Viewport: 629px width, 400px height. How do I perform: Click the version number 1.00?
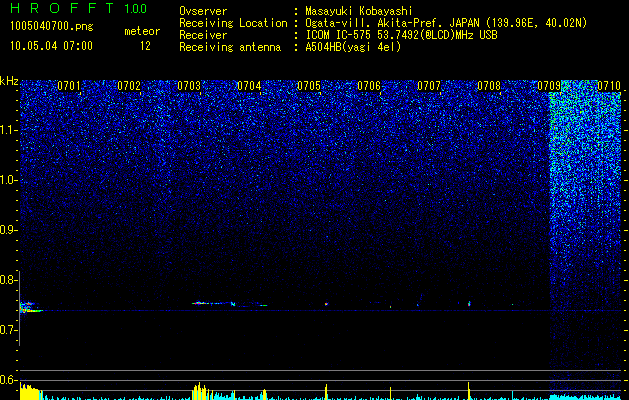tap(136, 9)
